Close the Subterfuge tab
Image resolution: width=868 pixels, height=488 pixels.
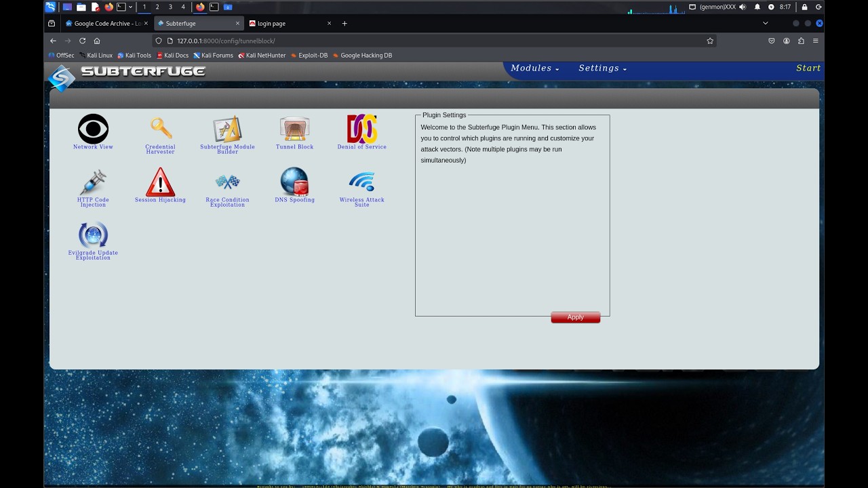click(237, 23)
